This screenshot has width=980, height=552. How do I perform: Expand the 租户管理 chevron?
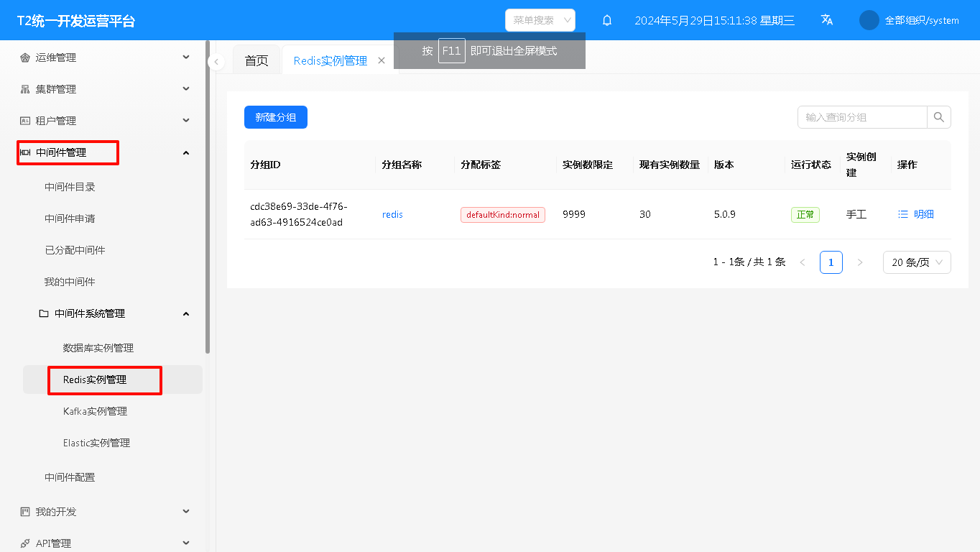coord(186,121)
